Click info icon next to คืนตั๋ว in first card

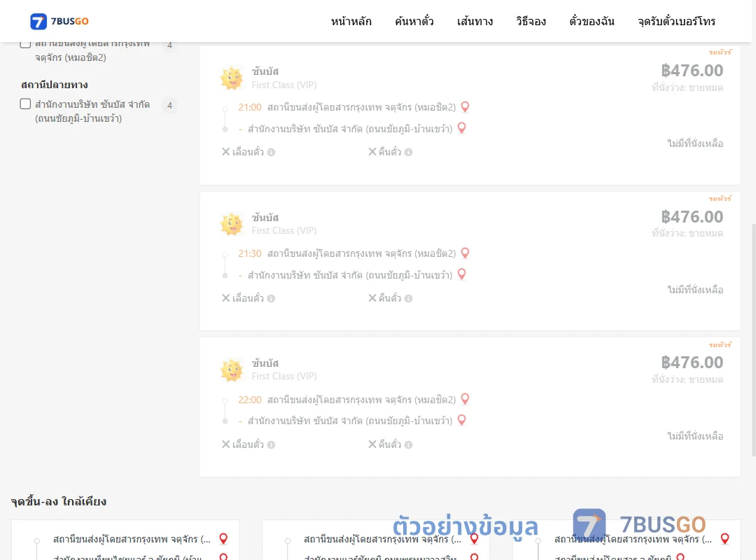pos(408,152)
